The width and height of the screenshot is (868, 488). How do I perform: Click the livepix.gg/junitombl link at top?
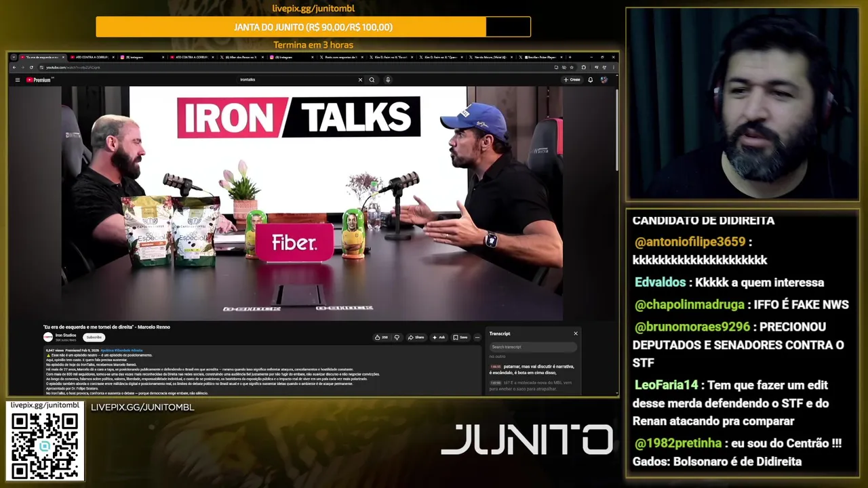(313, 8)
